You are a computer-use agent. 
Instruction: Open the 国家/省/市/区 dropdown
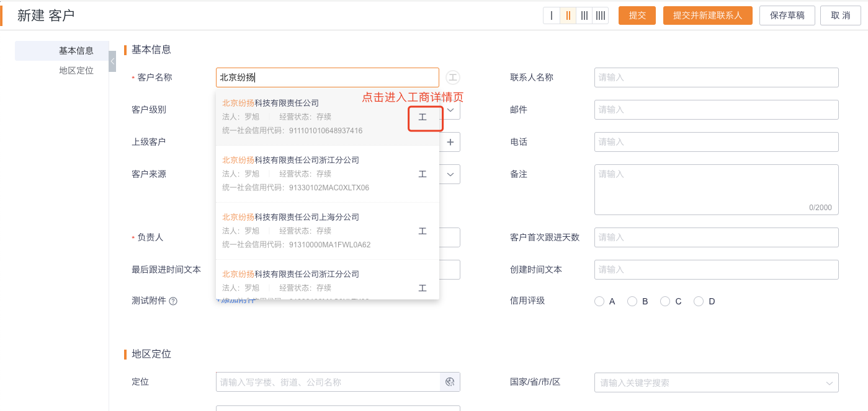(717, 382)
